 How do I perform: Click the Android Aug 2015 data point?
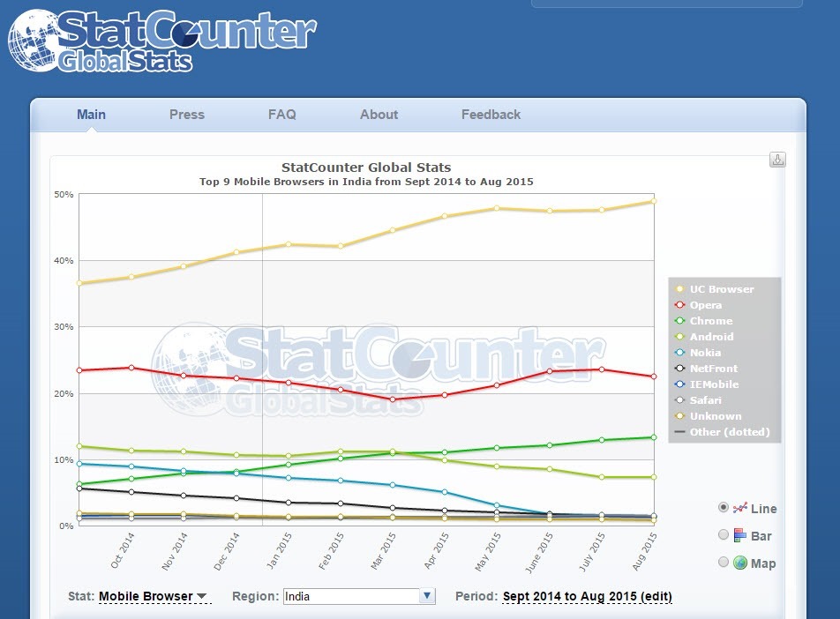(654, 477)
